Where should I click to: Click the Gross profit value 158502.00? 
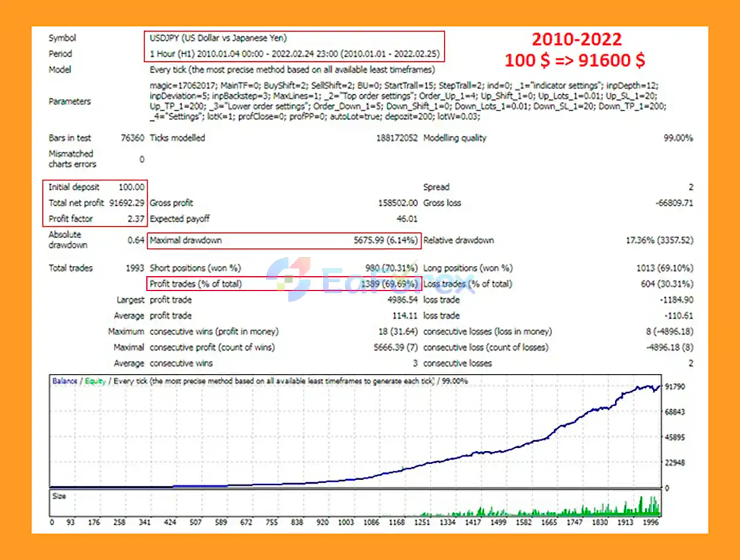point(397,203)
